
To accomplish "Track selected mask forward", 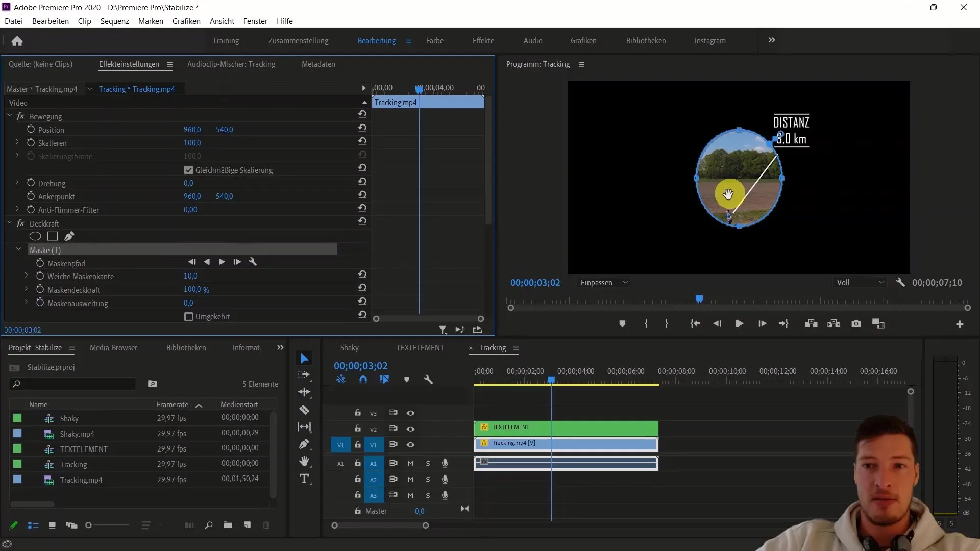I will point(222,262).
